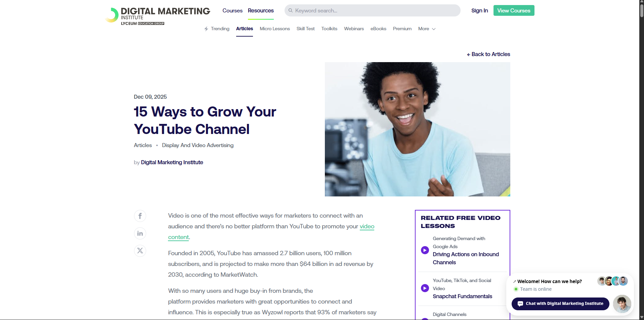Screen dimensions: 644x320
Task: Open the article hero image
Action: tap(417, 129)
